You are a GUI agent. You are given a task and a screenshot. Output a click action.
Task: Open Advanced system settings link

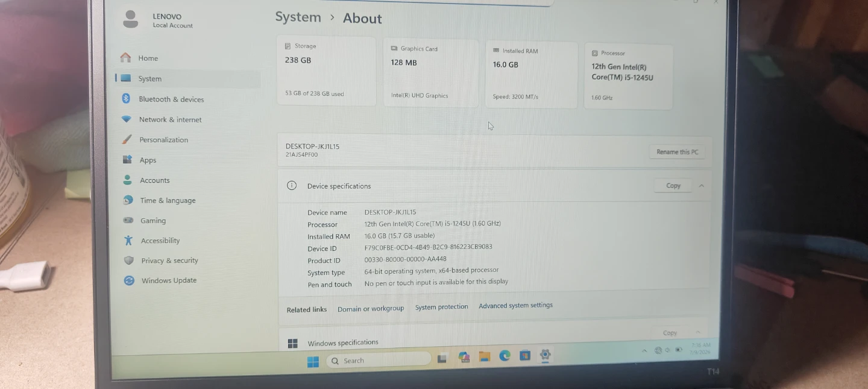coord(515,305)
